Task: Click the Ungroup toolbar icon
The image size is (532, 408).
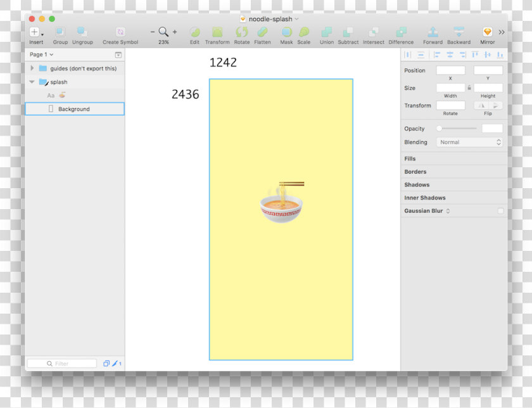Action: tap(82, 32)
